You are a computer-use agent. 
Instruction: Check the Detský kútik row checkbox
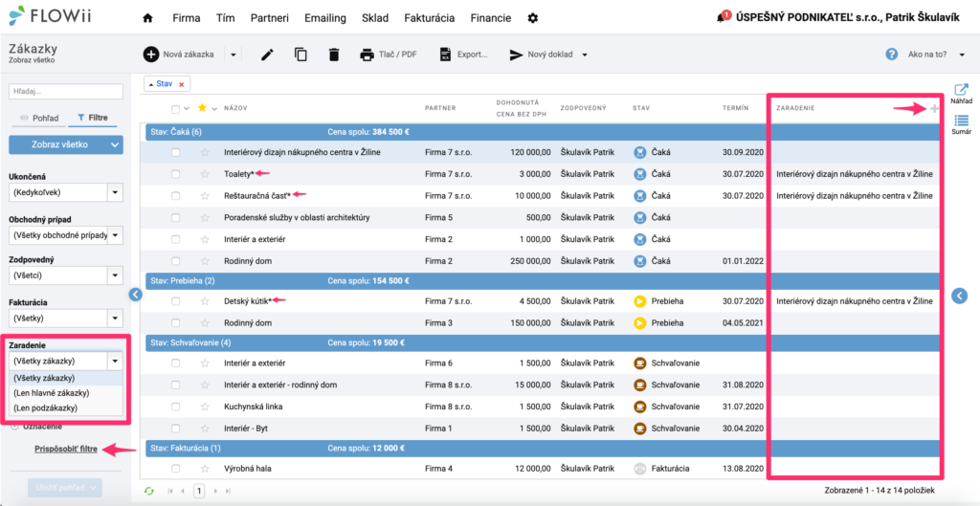point(176,301)
